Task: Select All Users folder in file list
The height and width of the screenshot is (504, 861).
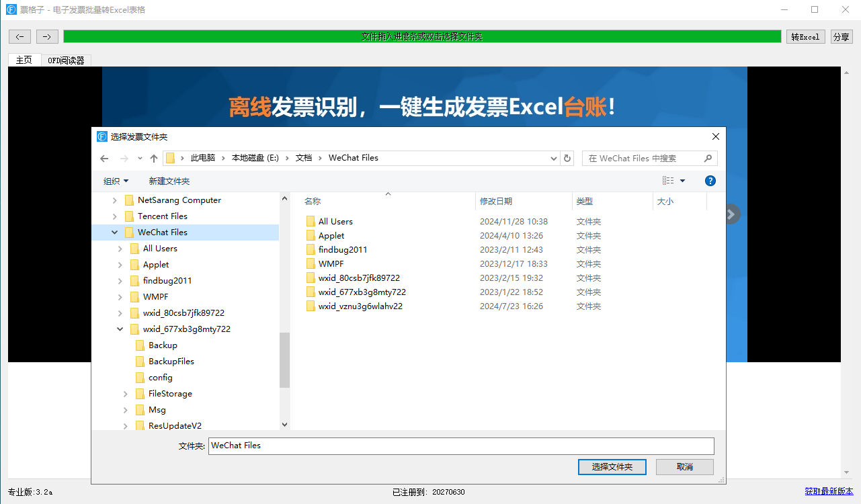Action: coord(335,222)
